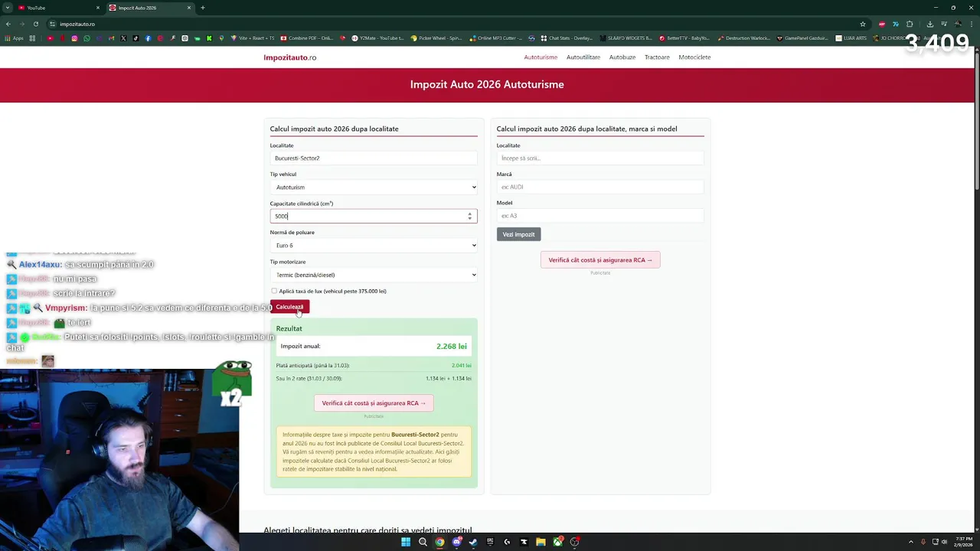Open the 'Chat Stats - Overlay' bookmark

click(567, 38)
